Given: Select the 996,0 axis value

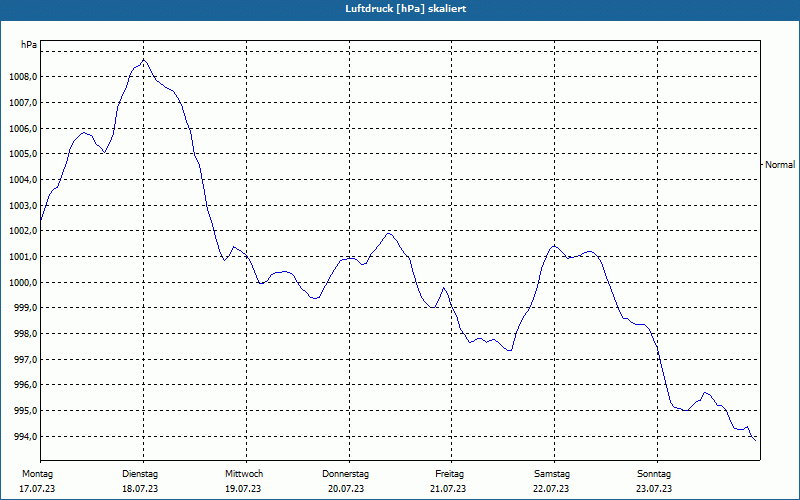Looking at the screenshot, I should [x=25, y=385].
